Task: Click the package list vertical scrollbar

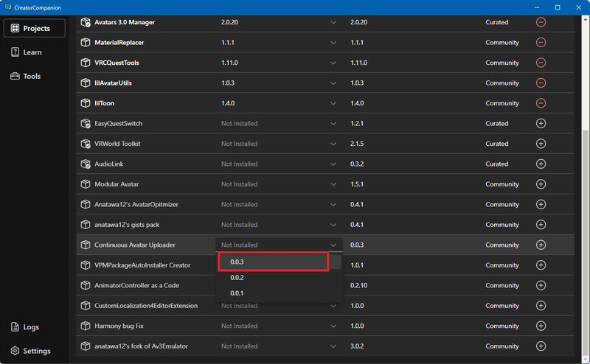Action: [585, 242]
